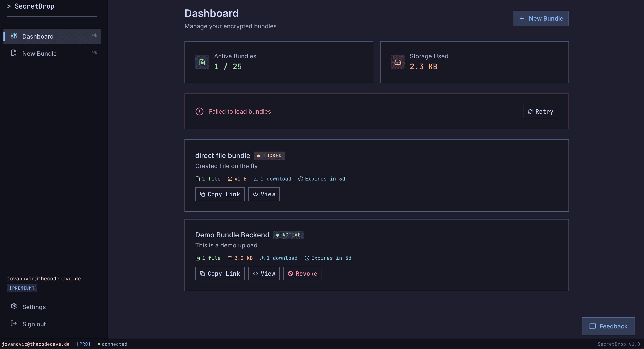
Task: Click the download icon beside 1 download
Action: (x=256, y=178)
